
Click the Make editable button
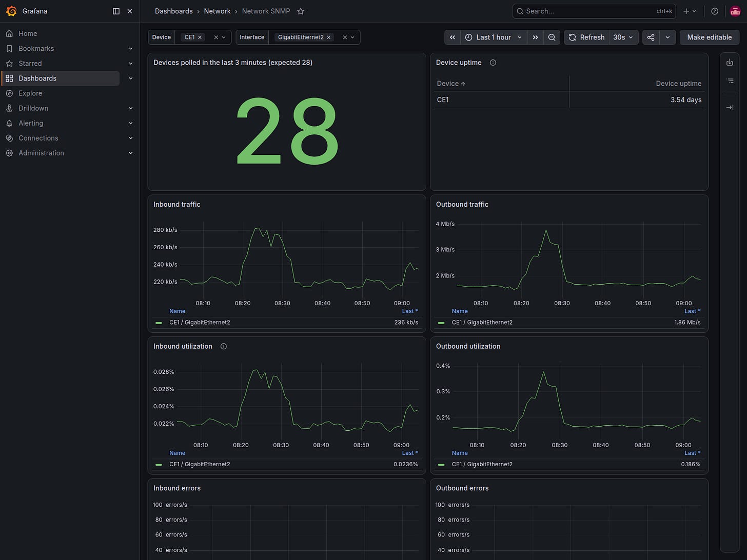(710, 37)
